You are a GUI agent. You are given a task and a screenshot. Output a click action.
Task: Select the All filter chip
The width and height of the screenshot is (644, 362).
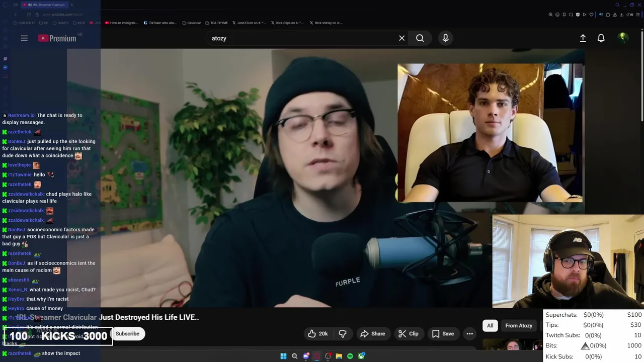tap(490, 326)
